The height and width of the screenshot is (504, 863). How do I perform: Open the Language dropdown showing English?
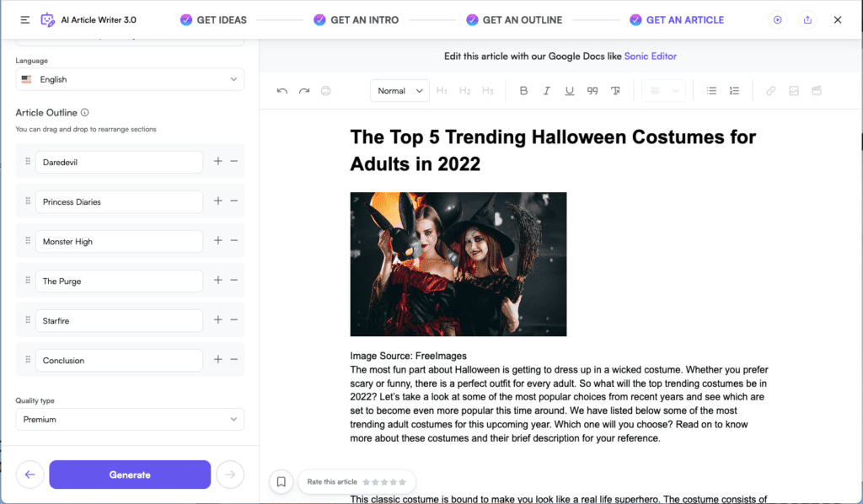[x=130, y=79]
